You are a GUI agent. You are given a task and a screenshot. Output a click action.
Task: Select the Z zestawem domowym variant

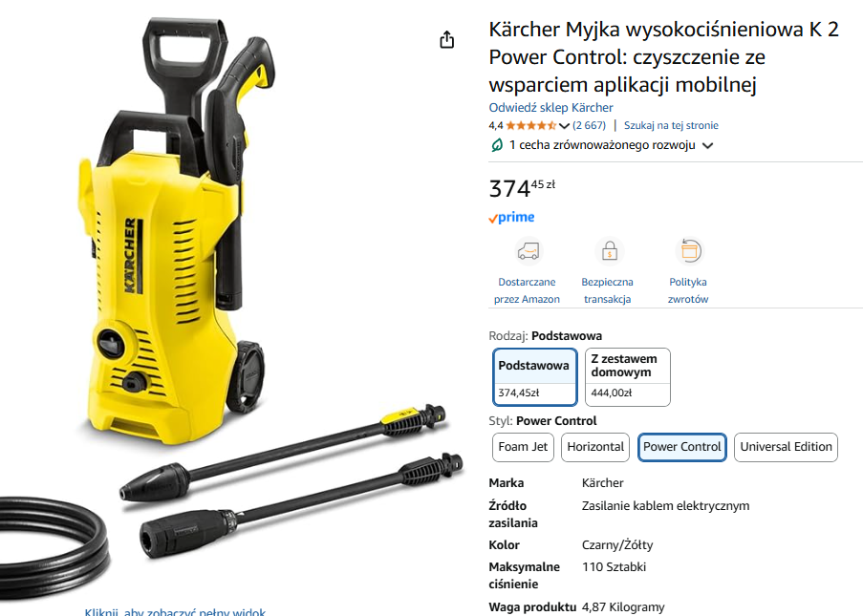tap(628, 377)
